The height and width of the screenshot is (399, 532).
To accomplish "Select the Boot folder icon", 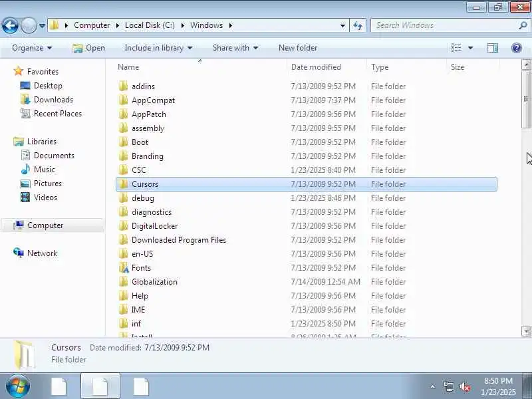I will [123, 142].
